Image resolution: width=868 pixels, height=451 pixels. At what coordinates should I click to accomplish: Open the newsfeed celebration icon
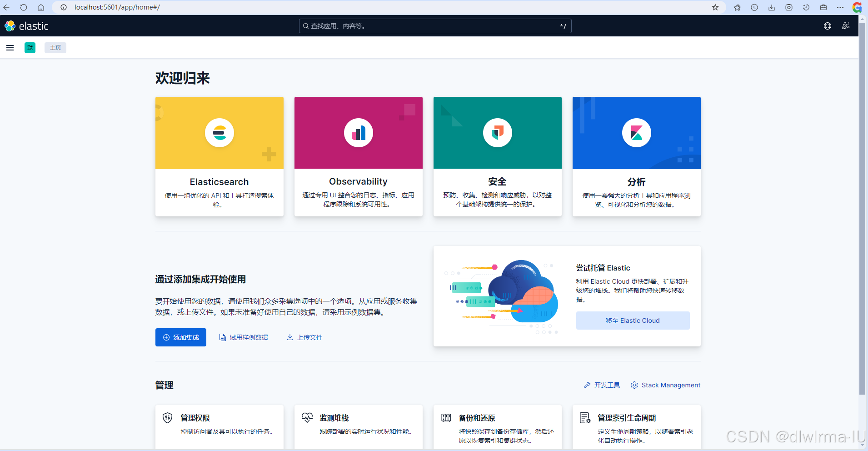(846, 26)
